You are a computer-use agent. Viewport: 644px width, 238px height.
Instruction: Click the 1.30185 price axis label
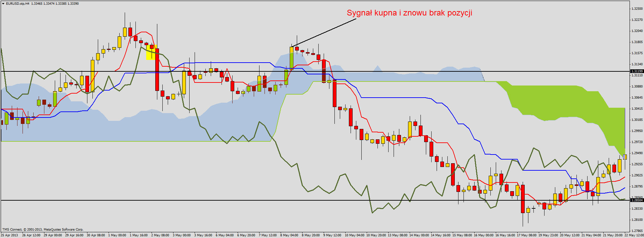(637, 120)
